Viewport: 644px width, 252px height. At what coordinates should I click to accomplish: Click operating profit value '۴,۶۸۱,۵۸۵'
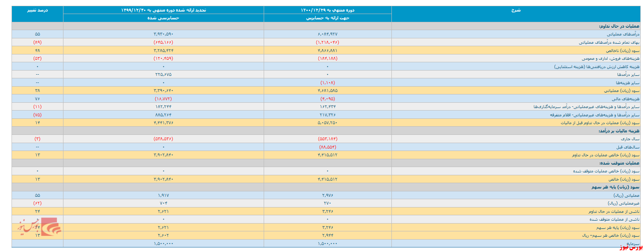328,91
